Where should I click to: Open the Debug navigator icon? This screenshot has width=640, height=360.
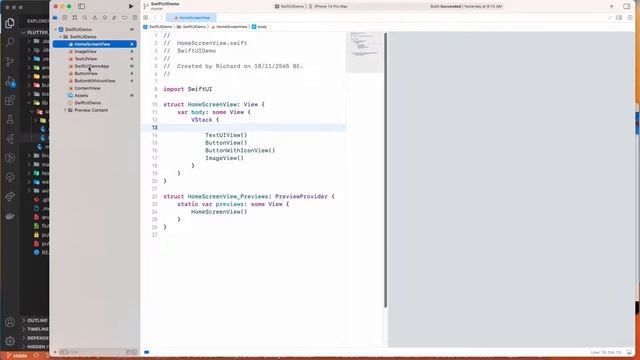pyautogui.click(x=115, y=18)
